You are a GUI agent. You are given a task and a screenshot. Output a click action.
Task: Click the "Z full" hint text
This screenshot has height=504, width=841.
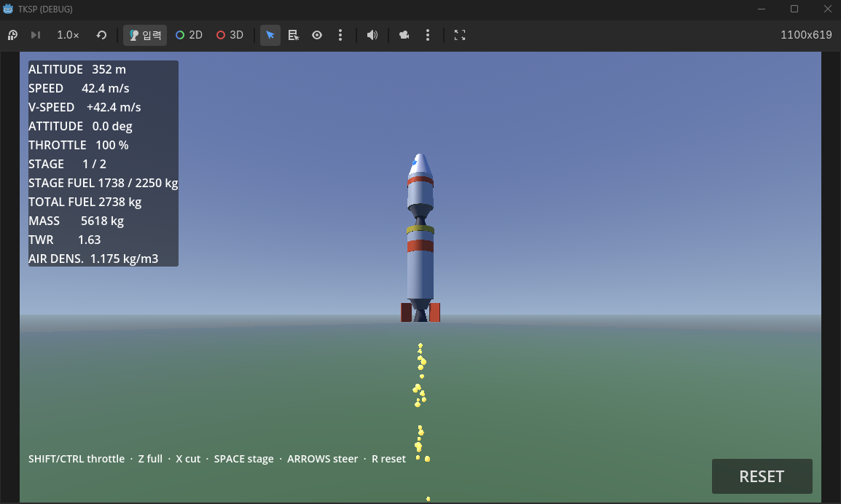[150, 459]
